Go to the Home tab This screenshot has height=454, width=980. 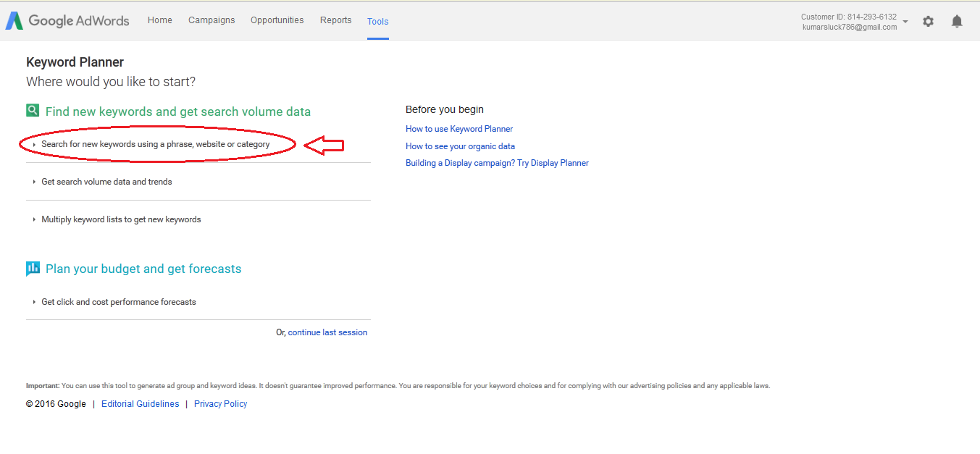pos(160,20)
